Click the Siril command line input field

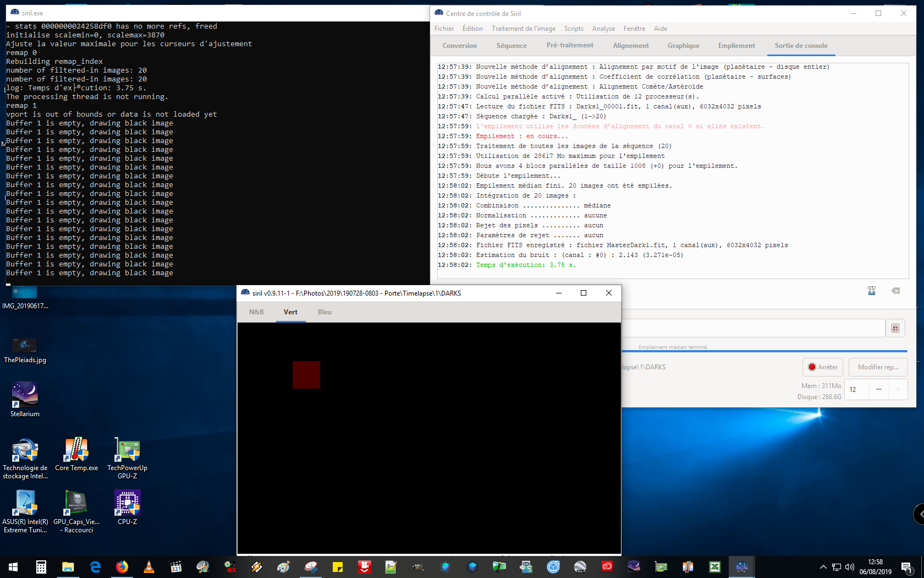click(753, 328)
